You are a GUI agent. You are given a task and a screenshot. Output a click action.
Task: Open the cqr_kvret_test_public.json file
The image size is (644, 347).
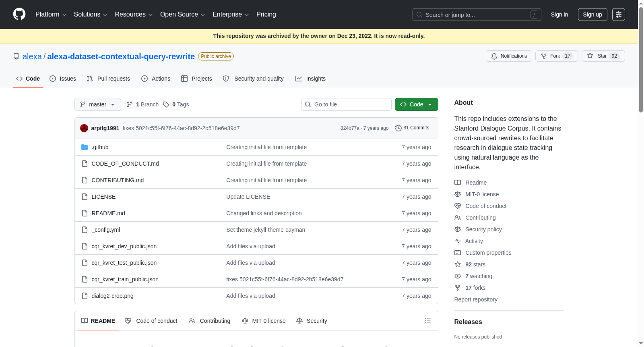pyautogui.click(x=124, y=263)
